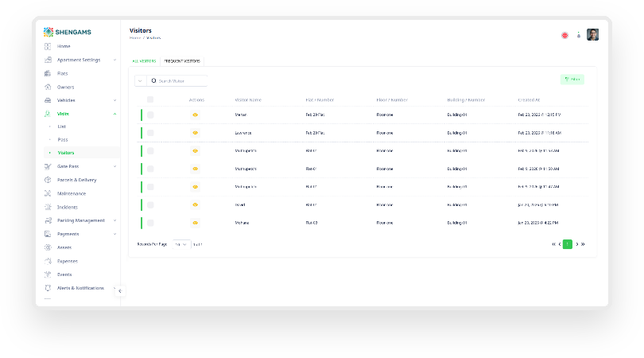Screen dimensions: 644x358
Task: Select the checkbox in Lawrence's row
Action: 150,133
